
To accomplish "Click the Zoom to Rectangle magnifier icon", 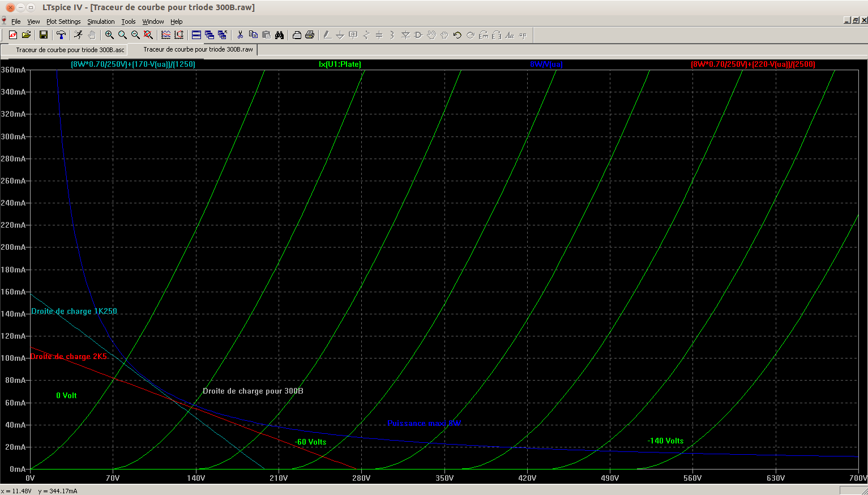I will click(122, 35).
